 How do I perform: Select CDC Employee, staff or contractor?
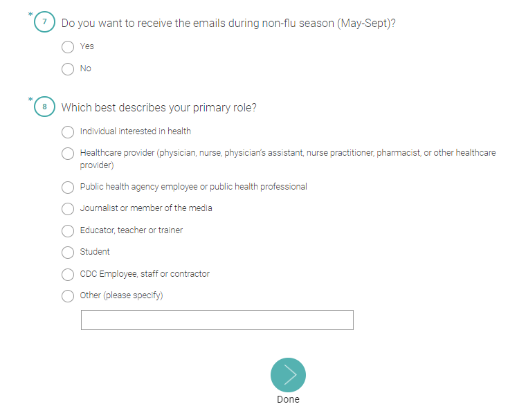point(68,274)
